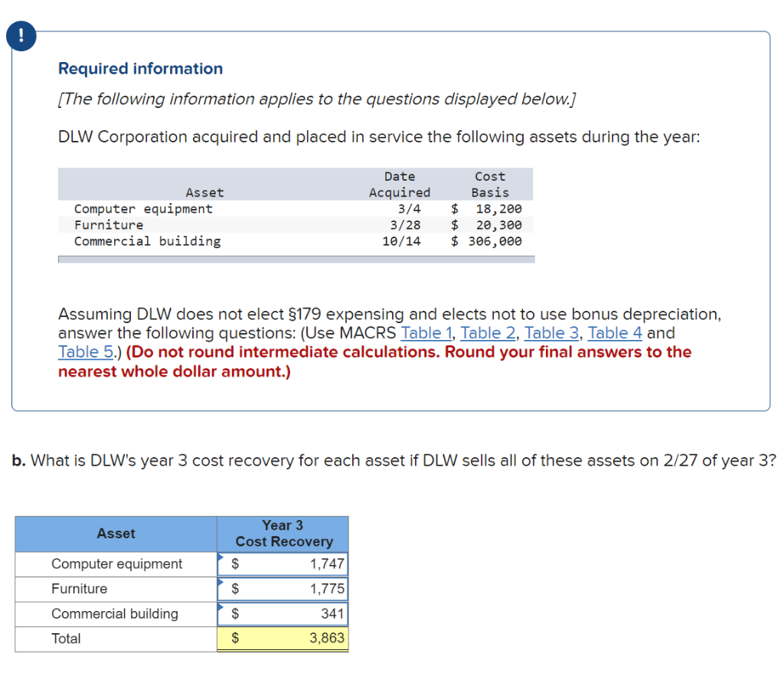Open the MACRS Table 5 link

pyautogui.click(x=86, y=352)
